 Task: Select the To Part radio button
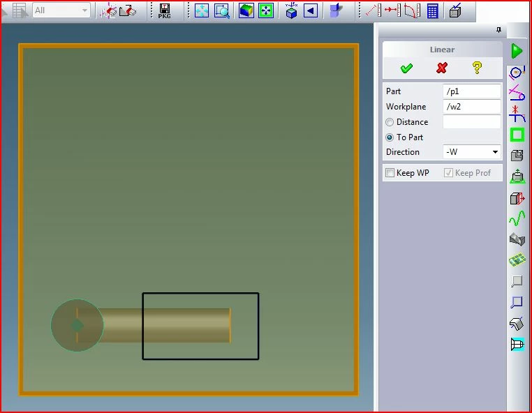(390, 137)
